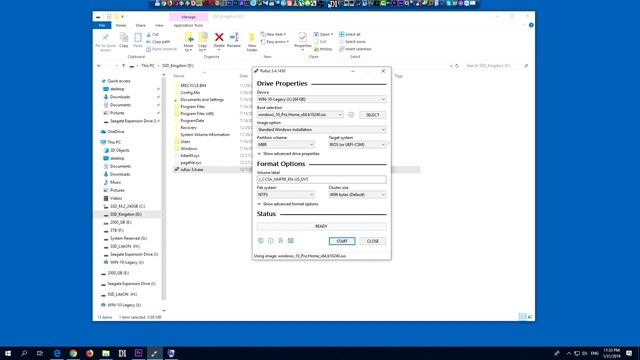Select Quick access in navigation pane

point(119,81)
